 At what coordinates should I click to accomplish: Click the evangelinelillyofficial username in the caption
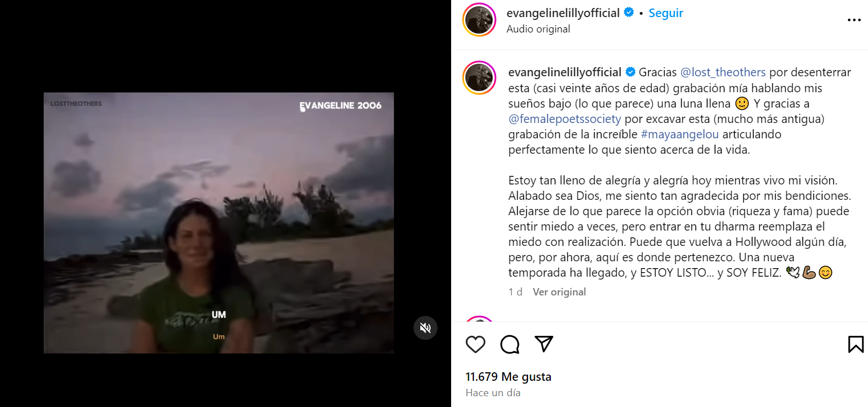click(565, 72)
